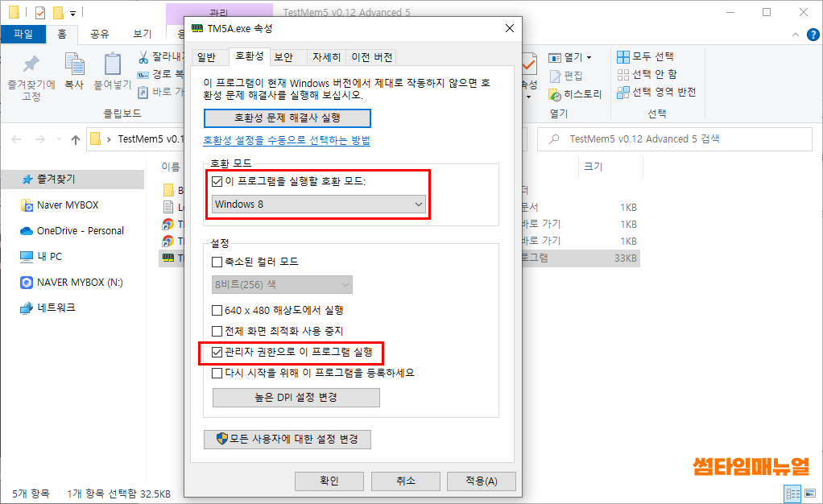Open the View tab in Explorer
Image resolution: width=823 pixels, height=504 pixels.
point(143,34)
